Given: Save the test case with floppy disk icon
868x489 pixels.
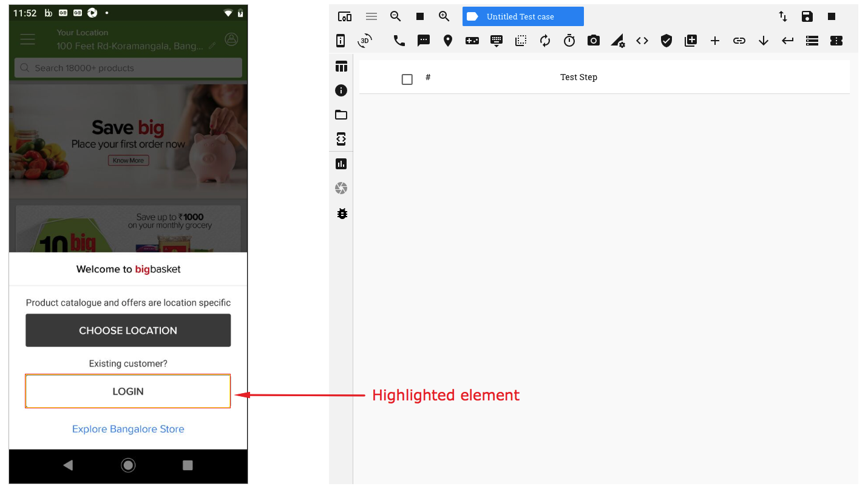Looking at the screenshot, I should tap(807, 17).
